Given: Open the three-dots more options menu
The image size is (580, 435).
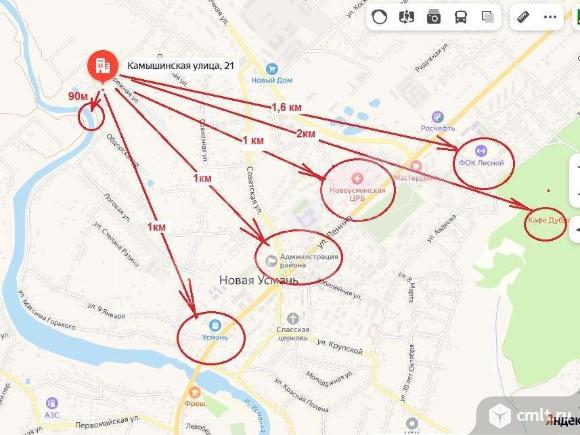Looking at the screenshot, I should 550,17.
